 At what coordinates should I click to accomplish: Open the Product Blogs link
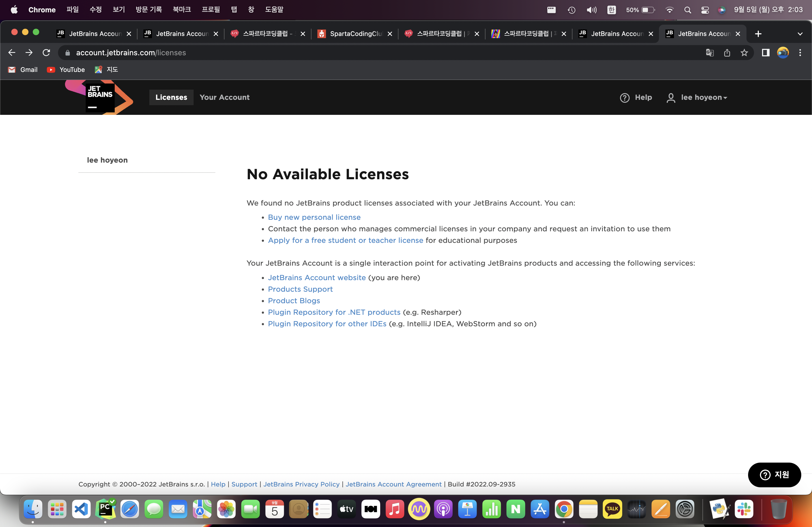(294, 301)
